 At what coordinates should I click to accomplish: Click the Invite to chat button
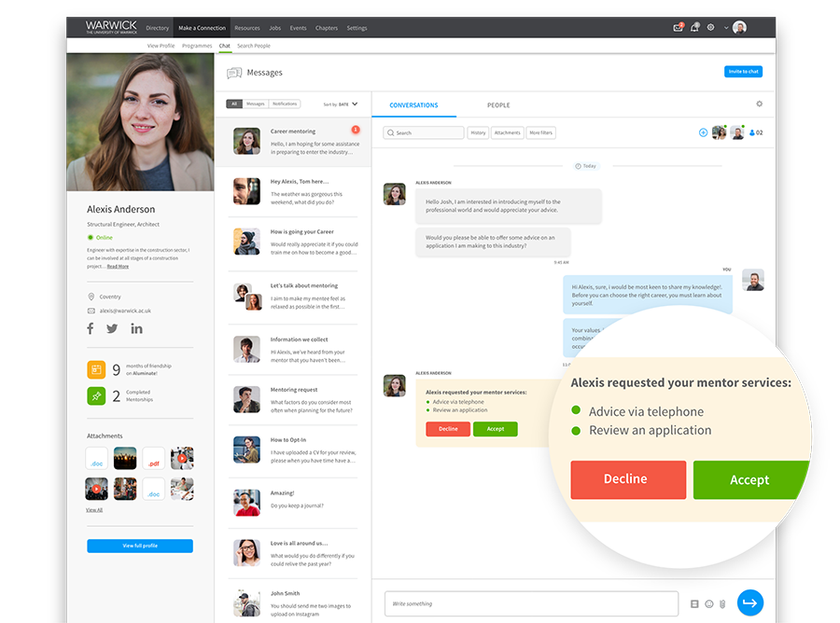(x=743, y=72)
